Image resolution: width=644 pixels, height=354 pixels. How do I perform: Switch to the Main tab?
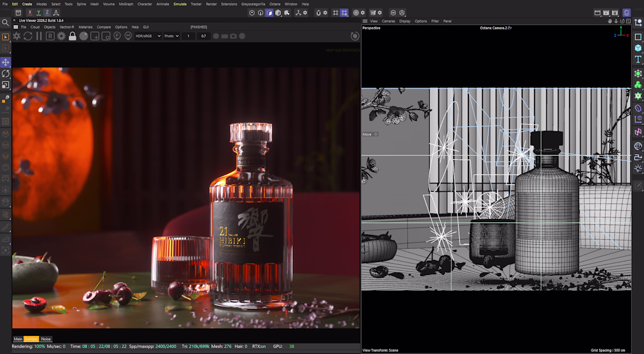tap(18, 339)
